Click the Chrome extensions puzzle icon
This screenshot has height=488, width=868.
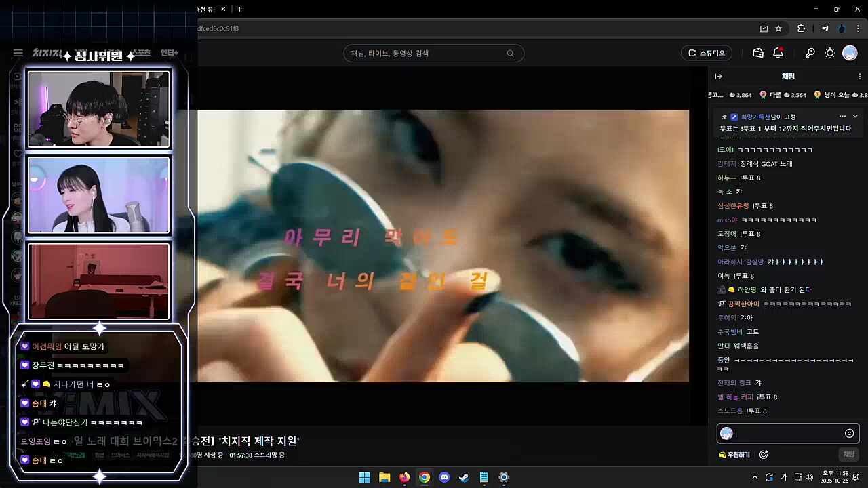tap(801, 28)
